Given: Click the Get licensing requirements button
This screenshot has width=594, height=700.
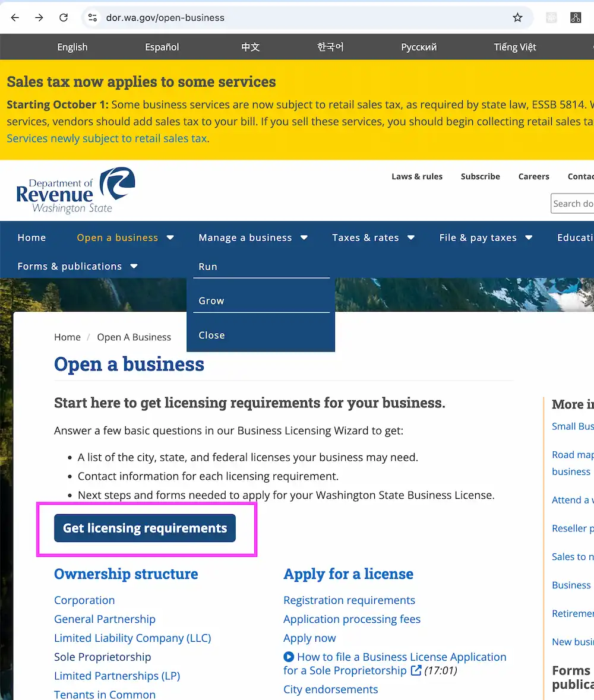Looking at the screenshot, I should coord(144,527).
